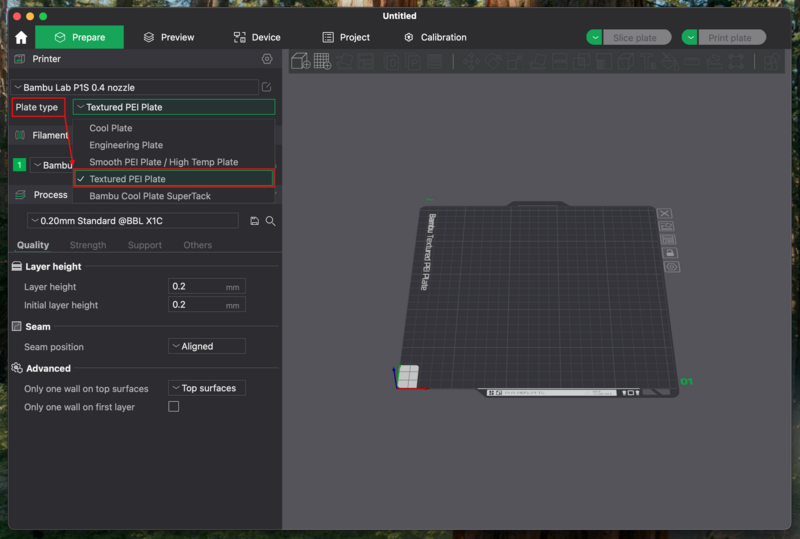Viewport: 800px width, 539px height.
Task: Choose Bambu Cool Plate SuperTack option
Action: tap(150, 196)
